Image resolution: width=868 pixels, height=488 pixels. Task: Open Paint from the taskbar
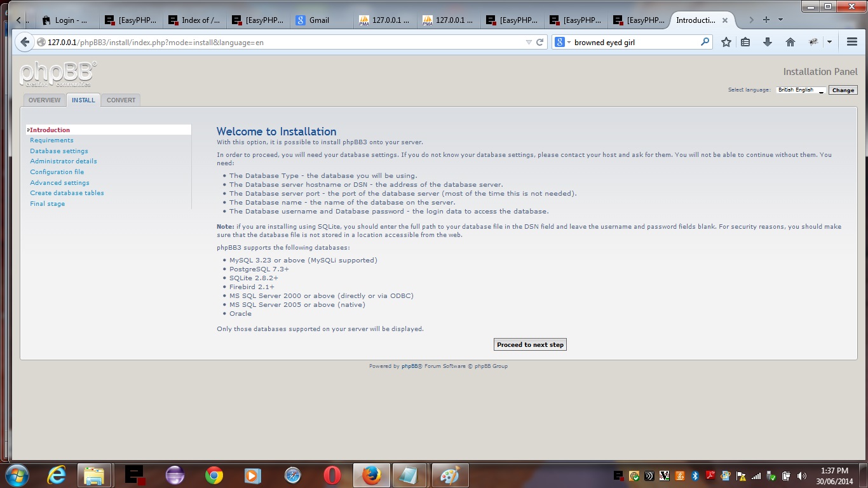click(x=451, y=475)
